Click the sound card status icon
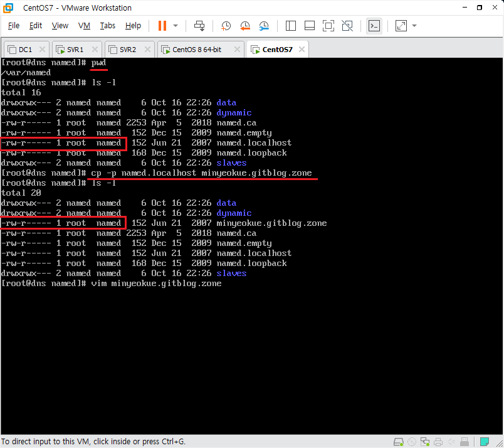This screenshot has width=504, height=448. [x=451, y=442]
